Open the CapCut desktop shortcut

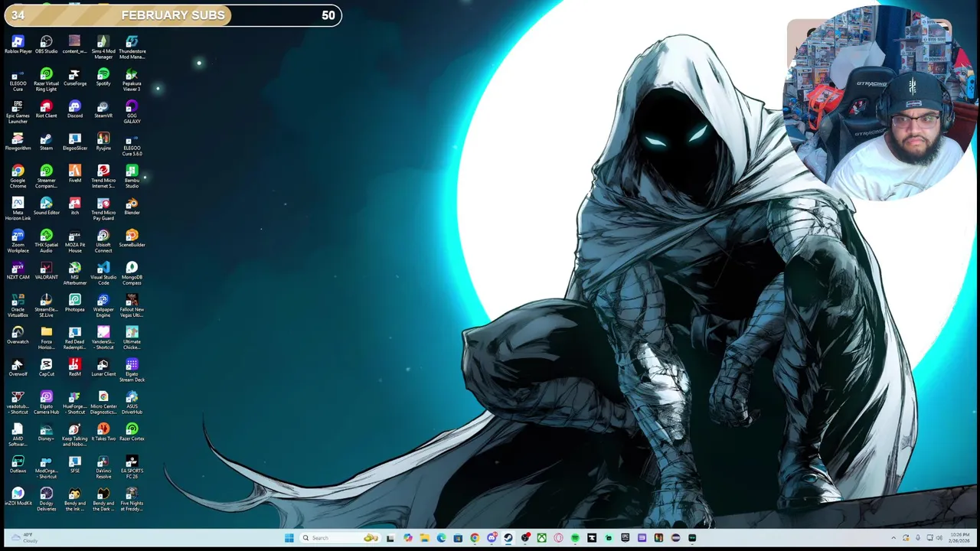46,367
